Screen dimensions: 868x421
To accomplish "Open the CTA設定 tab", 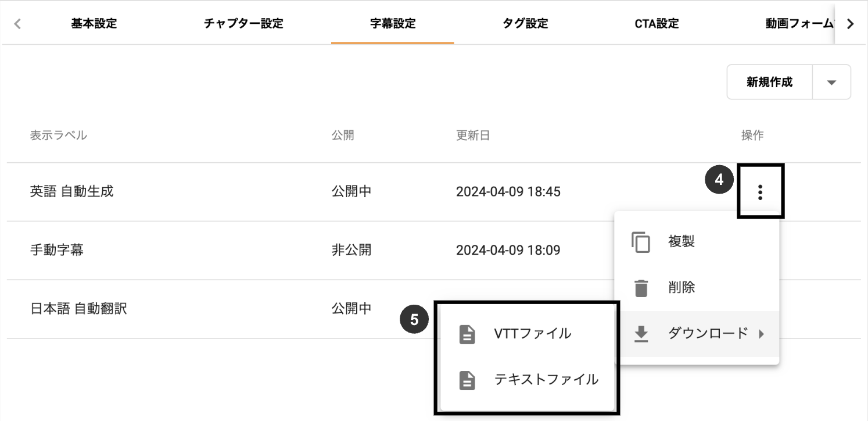I will 657,24.
